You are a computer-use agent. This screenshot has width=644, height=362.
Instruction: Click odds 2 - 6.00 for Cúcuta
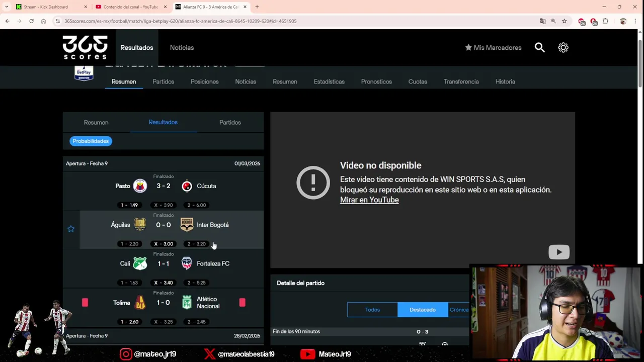pyautogui.click(x=197, y=205)
